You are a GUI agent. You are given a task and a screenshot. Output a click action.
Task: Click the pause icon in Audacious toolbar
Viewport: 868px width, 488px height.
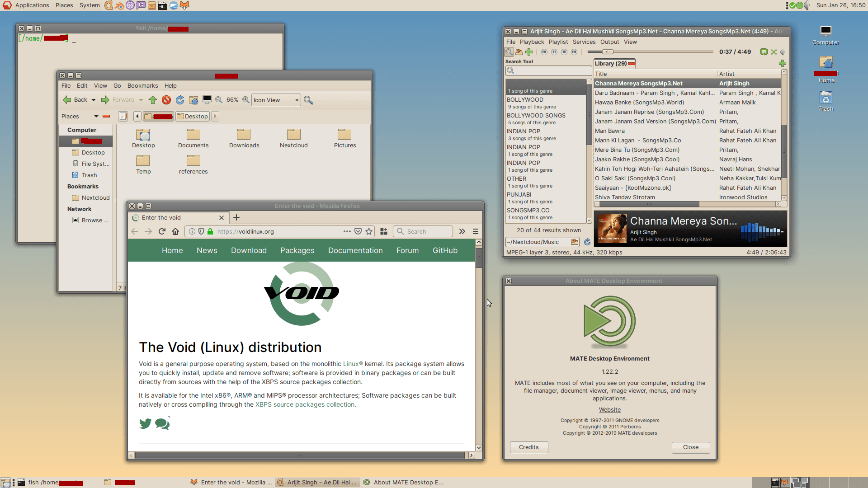point(554,52)
